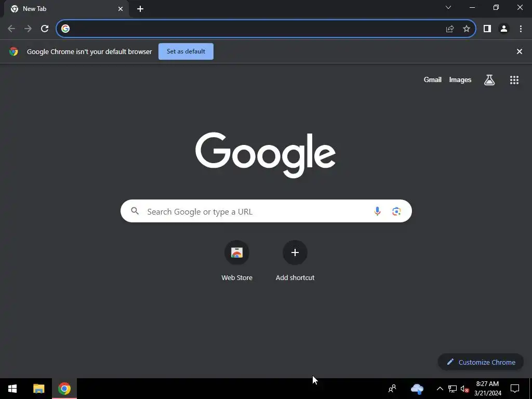Open the share this page icon
532x399 pixels.
tap(450, 29)
